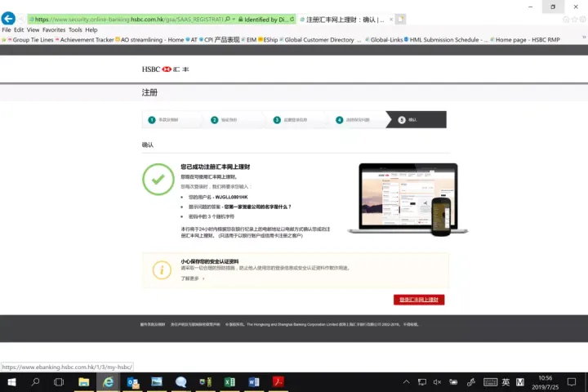Click the padlock security identification badge
The image size is (588, 392).
[x=263, y=19]
